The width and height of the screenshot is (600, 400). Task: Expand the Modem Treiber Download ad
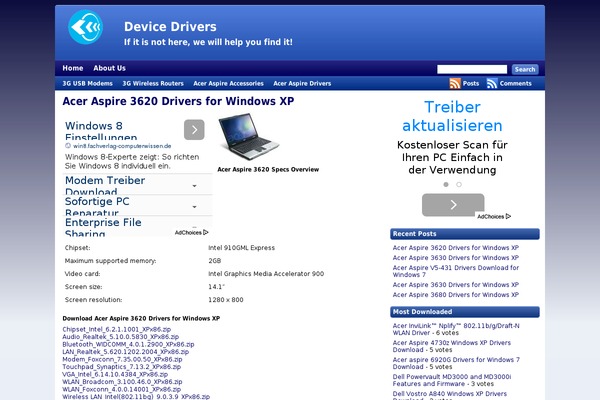click(194, 186)
